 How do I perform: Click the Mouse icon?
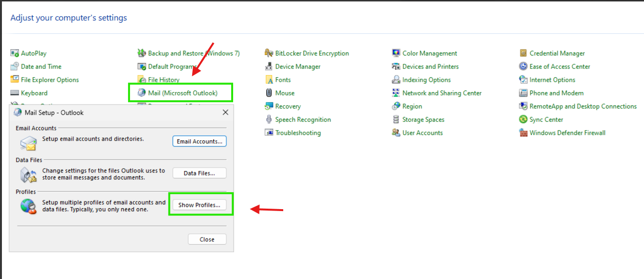(x=269, y=93)
